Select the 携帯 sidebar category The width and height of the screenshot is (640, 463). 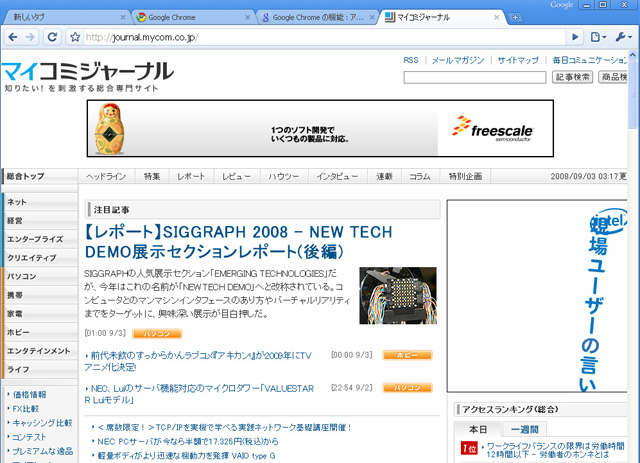40,295
